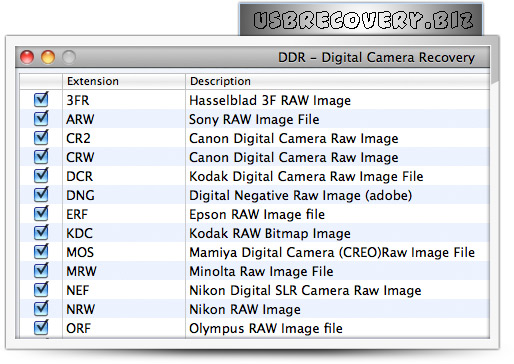This screenshot has height=364, width=514.
Task: Toggle the ARW Sony RAW checkbox
Action: click(41, 119)
